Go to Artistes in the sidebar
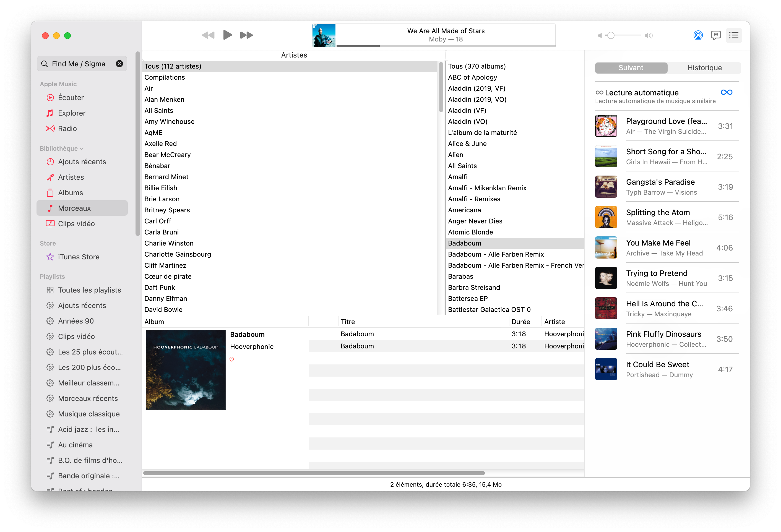Image resolution: width=781 pixels, height=532 pixels. click(x=82, y=177)
